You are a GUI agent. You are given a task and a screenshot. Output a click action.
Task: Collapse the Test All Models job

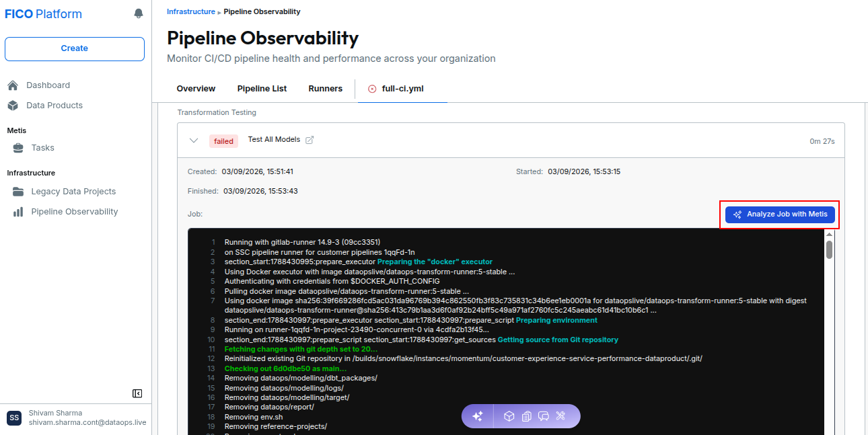pyautogui.click(x=194, y=141)
